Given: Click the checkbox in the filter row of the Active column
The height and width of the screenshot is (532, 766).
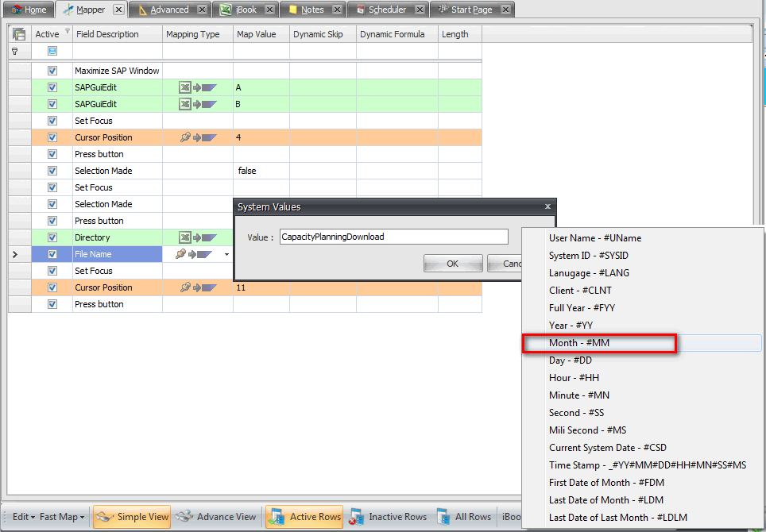Looking at the screenshot, I should (x=52, y=50).
